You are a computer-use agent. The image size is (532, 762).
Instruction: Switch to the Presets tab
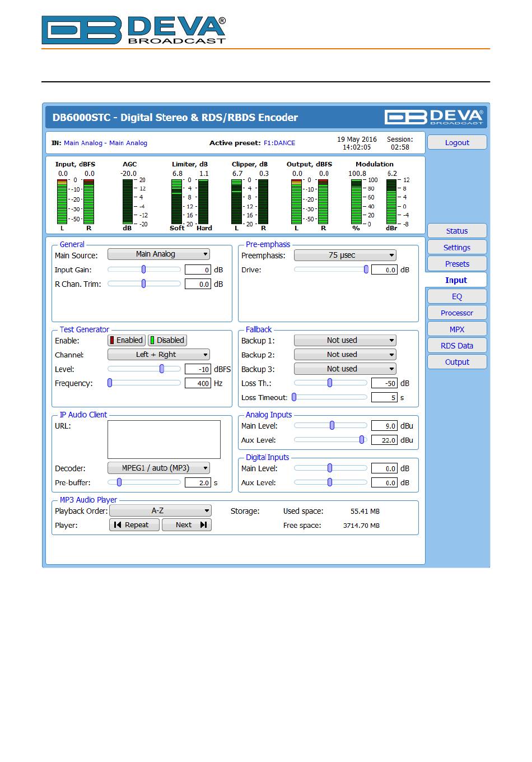coord(457,263)
